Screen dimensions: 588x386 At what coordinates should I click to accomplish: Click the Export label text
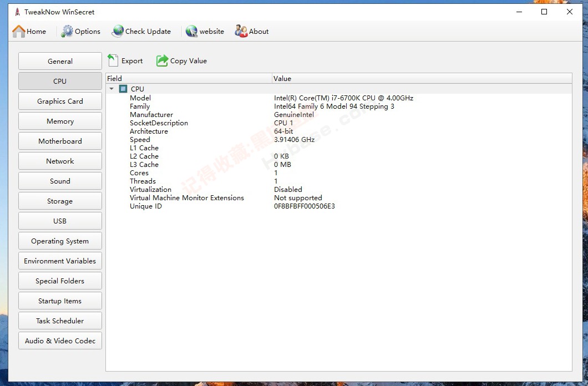click(132, 60)
